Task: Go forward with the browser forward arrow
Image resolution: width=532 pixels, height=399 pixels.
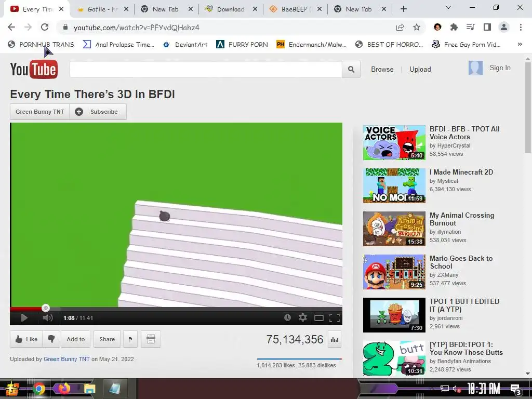Action: coord(28,27)
